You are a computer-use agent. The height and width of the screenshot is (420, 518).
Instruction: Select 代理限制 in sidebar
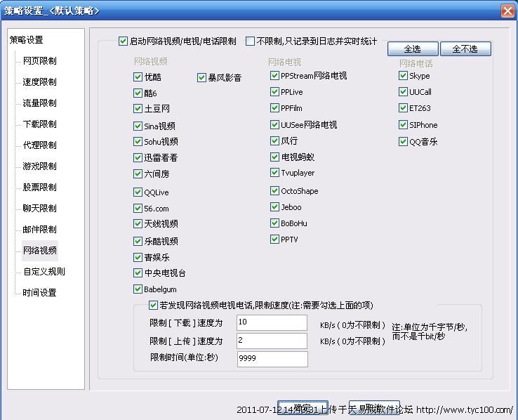(x=39, y=145)
